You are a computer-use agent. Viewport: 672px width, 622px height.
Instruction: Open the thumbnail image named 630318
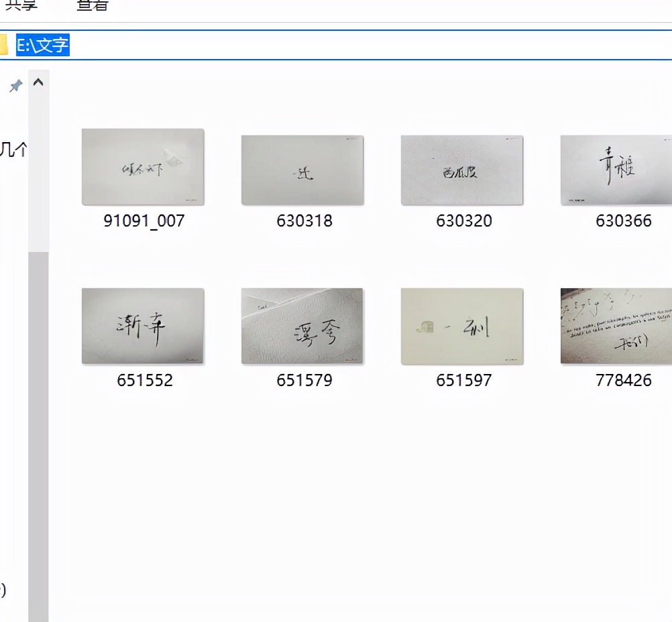pos(302,169)
